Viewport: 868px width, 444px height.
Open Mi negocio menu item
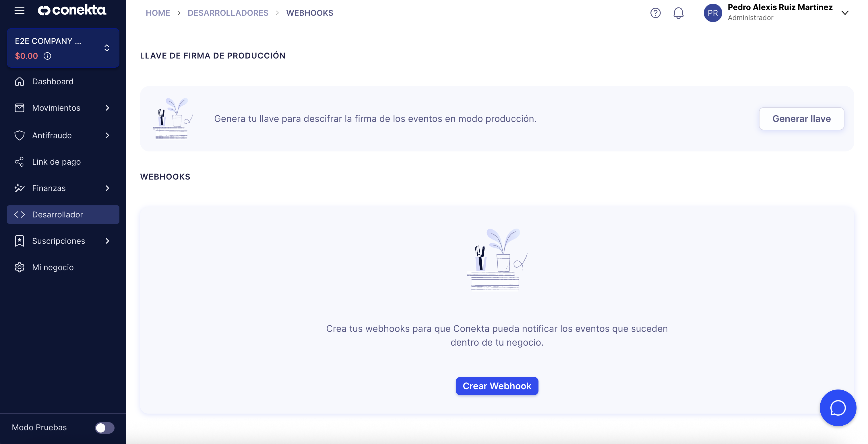63,267
